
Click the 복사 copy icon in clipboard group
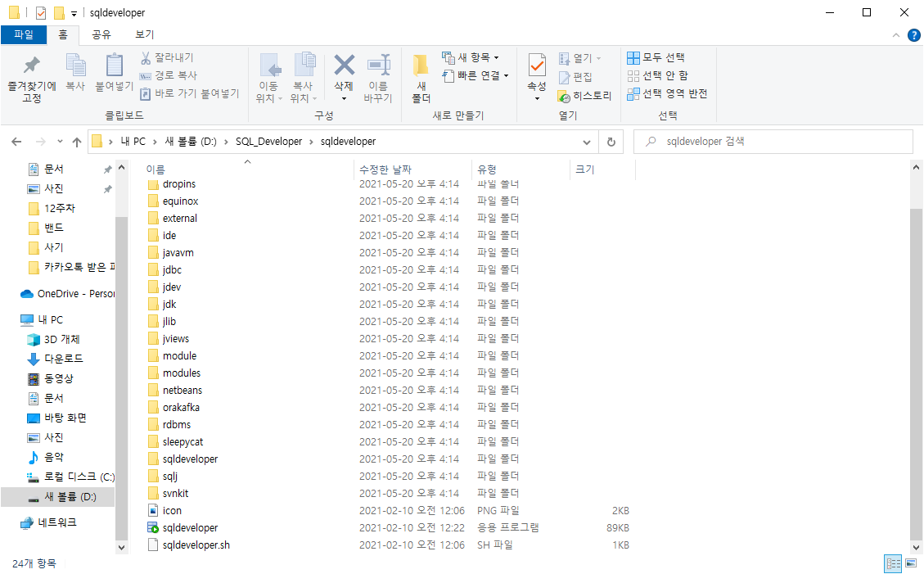[x=75, y=64]
